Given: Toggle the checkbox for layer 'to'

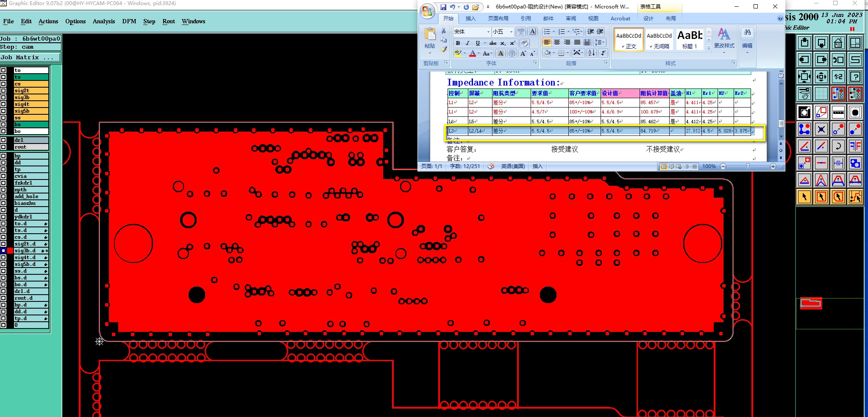Looking at the screenshot, I should 3,70.
